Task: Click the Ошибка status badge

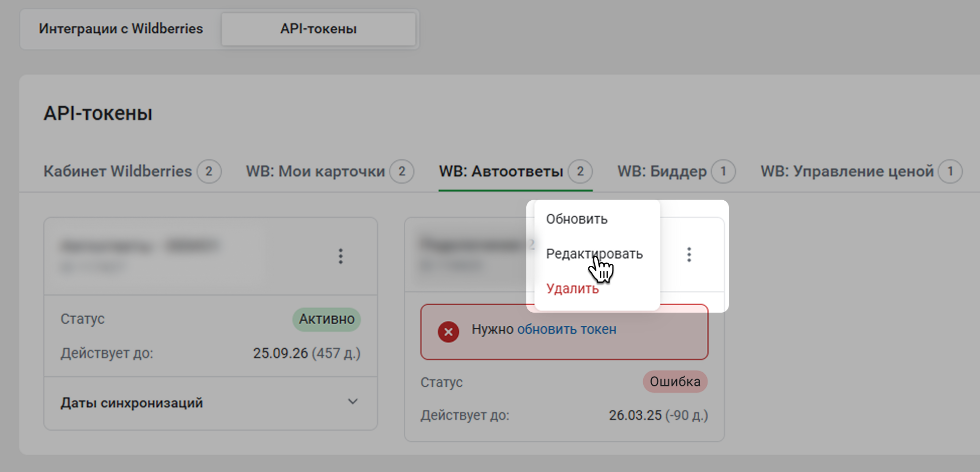Action: point(675,382)
